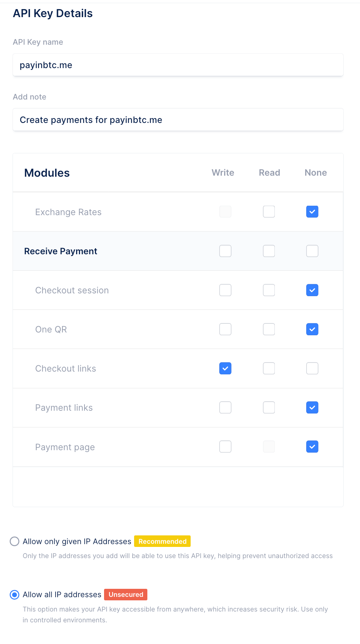Image resolution: width=360 pixels, height=644 pixels.
Task: Select Read for Checkout links
Action: [269, 368]
